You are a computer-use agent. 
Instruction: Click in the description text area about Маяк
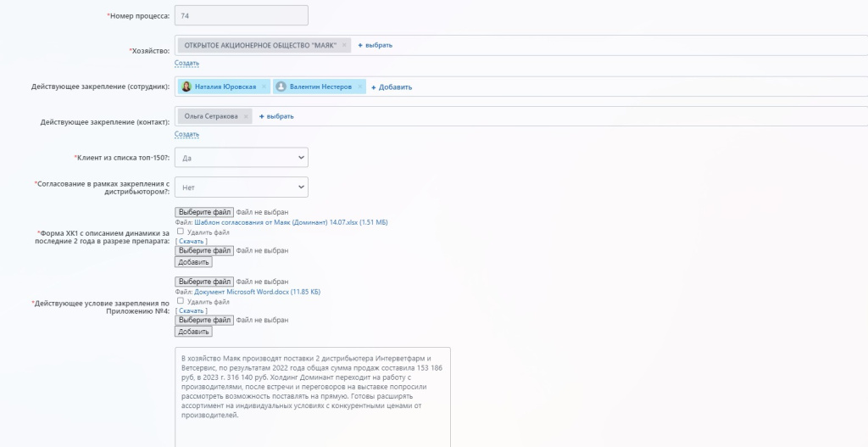(x=312, y=397)
